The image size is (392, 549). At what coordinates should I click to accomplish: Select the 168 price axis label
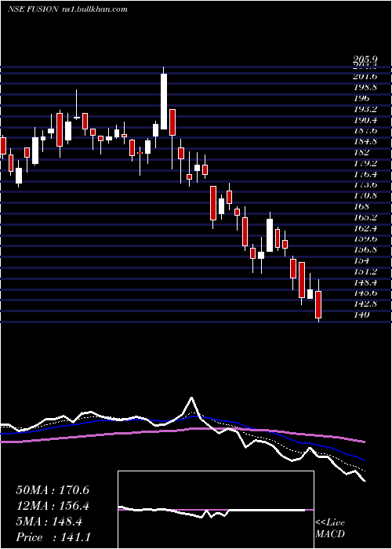click(361, 206)
